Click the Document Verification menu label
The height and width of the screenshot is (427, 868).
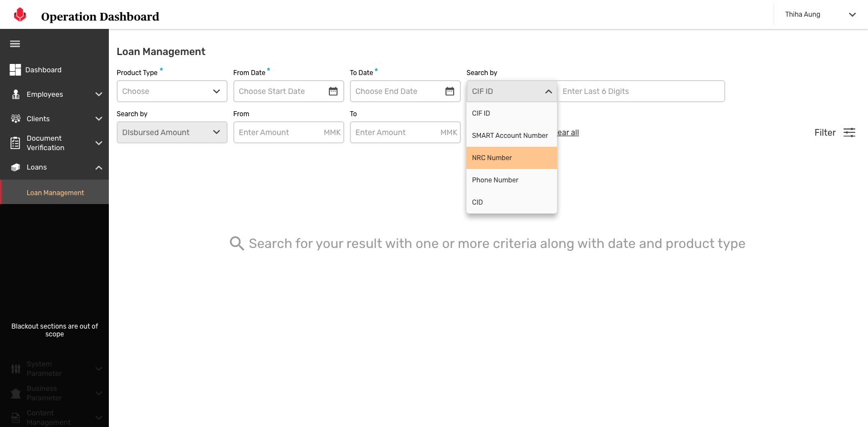(x=46, y=143)
